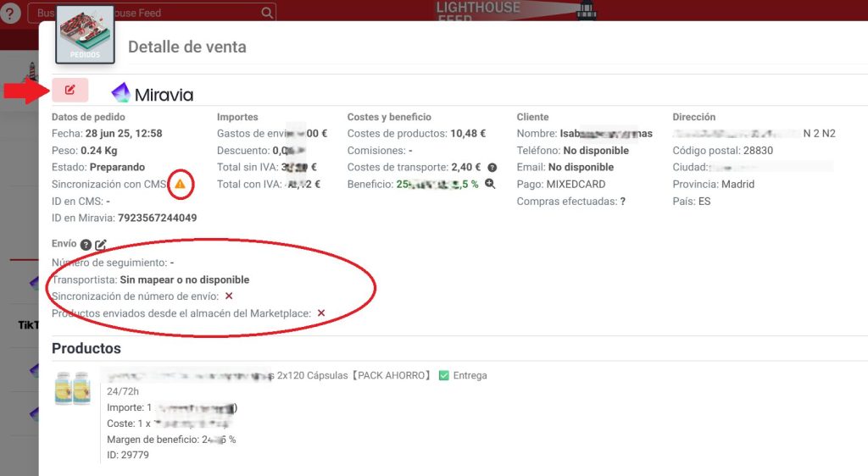Click the Peso value 0.24 Kg
The height and width of the screenshot is (476, 868).
click(x=98, y=151)
